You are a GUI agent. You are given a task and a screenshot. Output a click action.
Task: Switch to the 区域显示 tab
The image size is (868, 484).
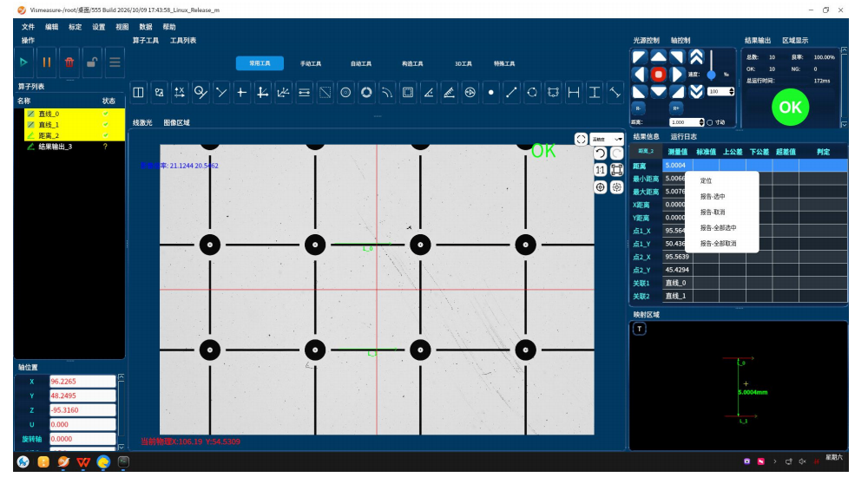point(795,41)
